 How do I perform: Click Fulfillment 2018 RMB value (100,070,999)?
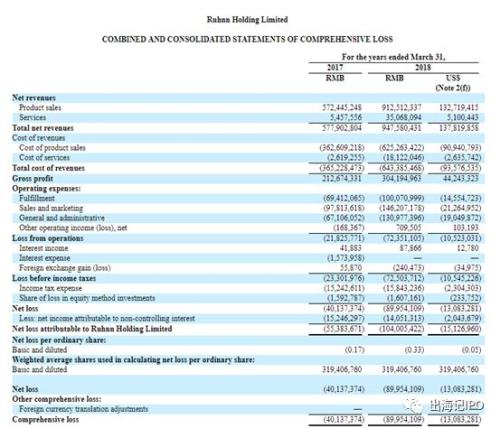click(x=402, y=198)
